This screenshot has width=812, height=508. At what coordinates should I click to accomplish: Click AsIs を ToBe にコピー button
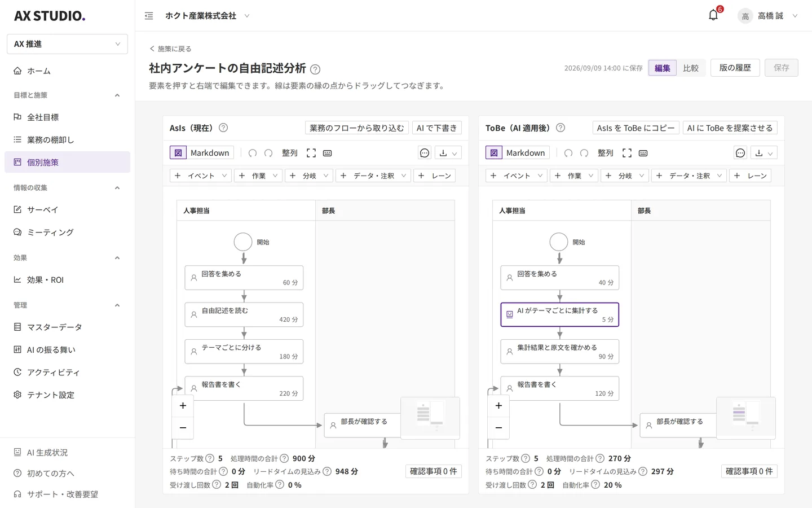coord(636,128)
